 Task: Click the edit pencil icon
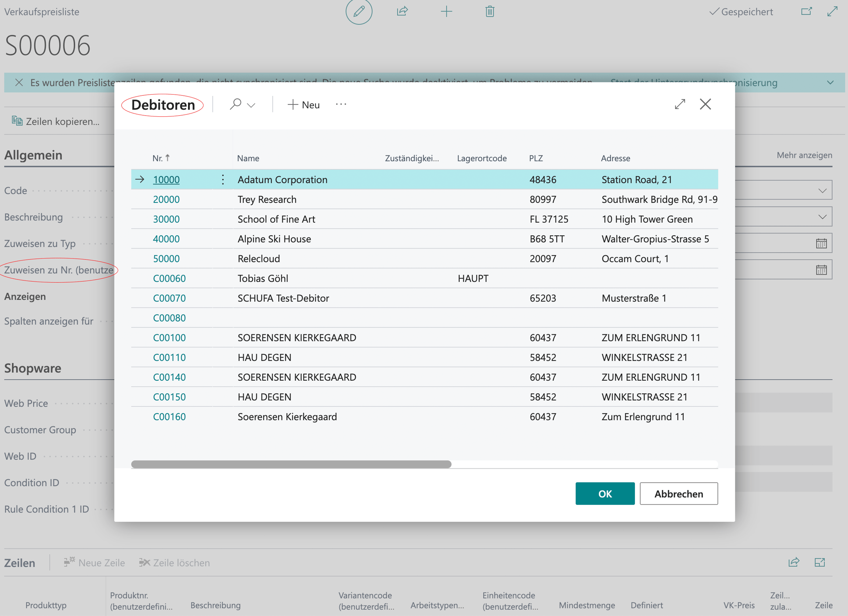[x=358, y=11]
